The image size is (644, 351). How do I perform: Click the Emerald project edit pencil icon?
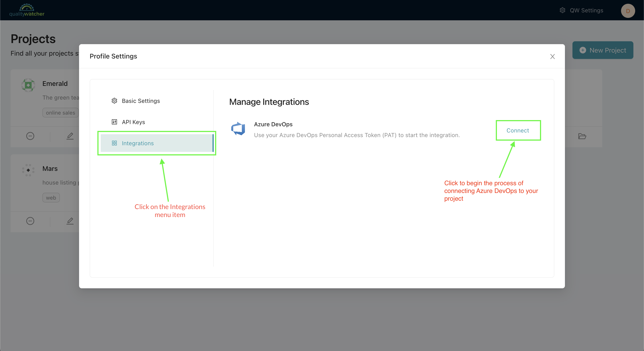click(x=70, y=136)
